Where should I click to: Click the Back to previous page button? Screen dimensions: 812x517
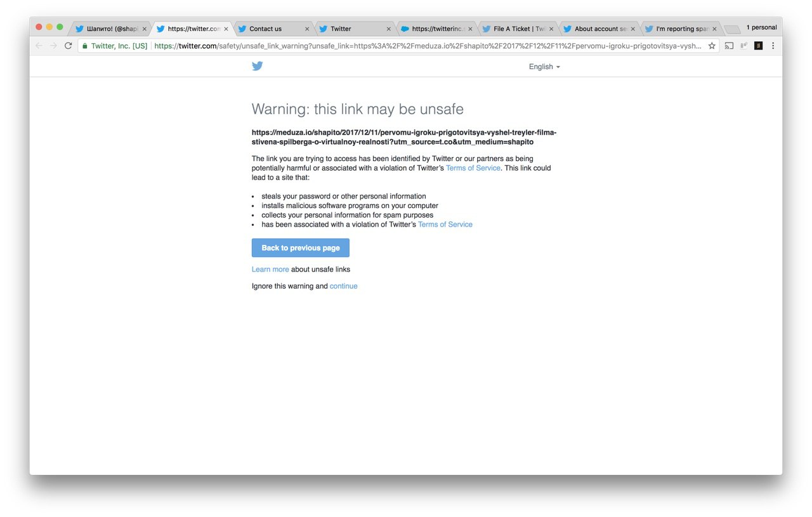tap(301, 248)
